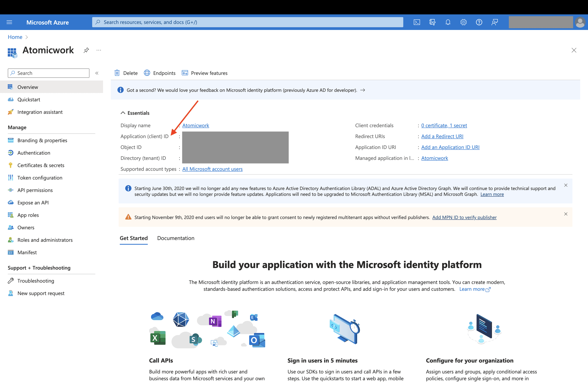This screenshot has width=588, height=382.
Task: Click the 'Directory (tenant) ID' label
Action: coord(143,158)
